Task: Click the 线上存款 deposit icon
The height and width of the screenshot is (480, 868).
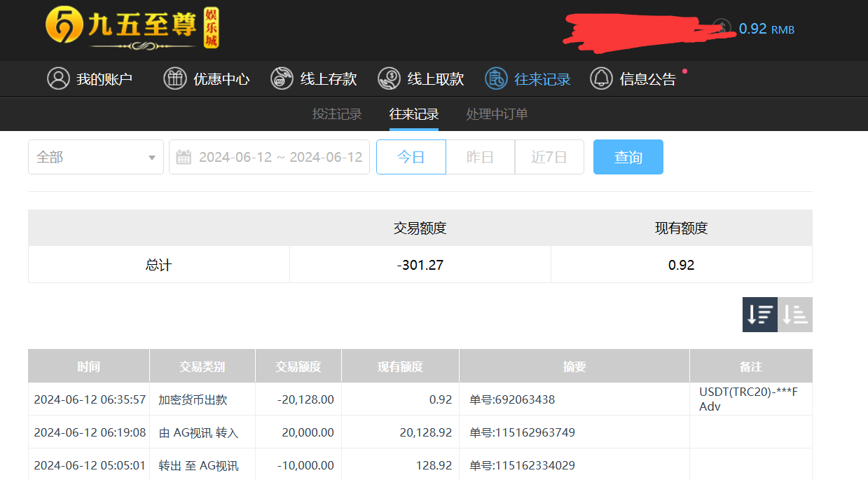Action: (282, 78)
